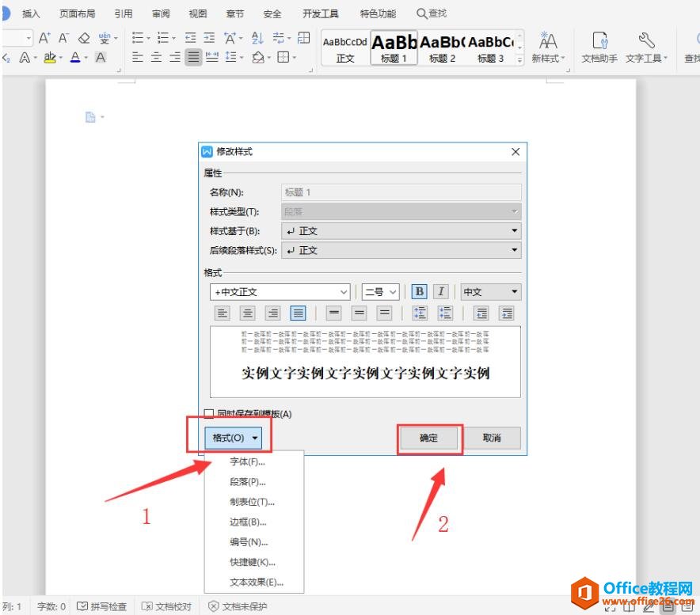Open the 引用 ribbon tab
This screenshot has height=615, width=700.
124,13
